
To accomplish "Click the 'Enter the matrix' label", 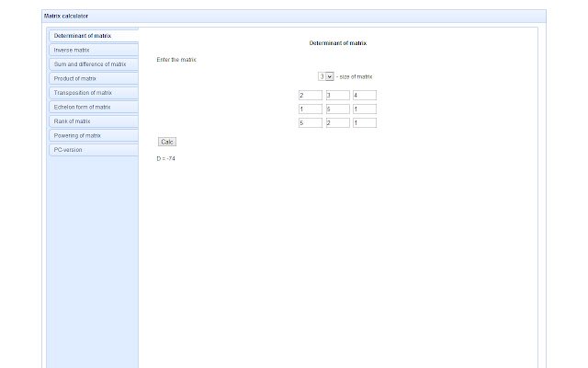I will (176, 60).
